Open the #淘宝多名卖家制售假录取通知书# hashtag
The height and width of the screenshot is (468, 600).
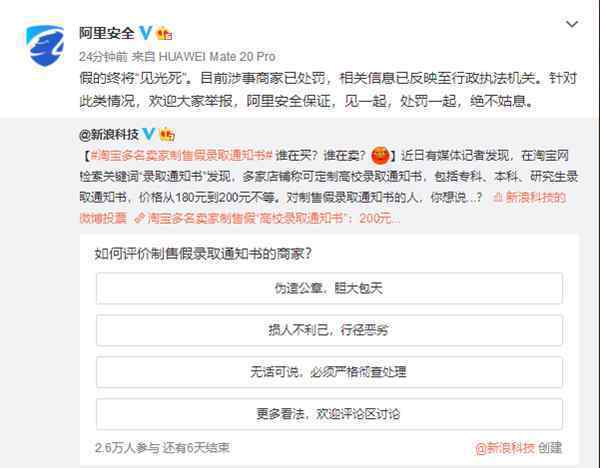click(181, 155)
